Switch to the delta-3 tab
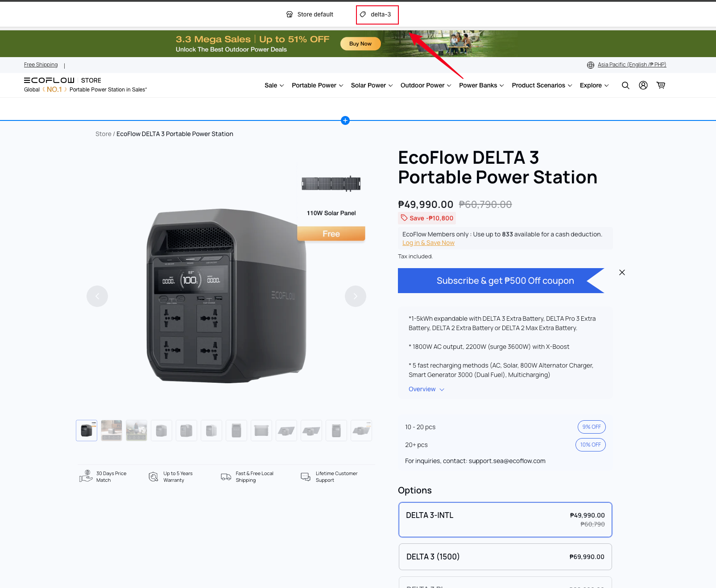716x588 pixels. pyautogui.click(x=377, y=15)
